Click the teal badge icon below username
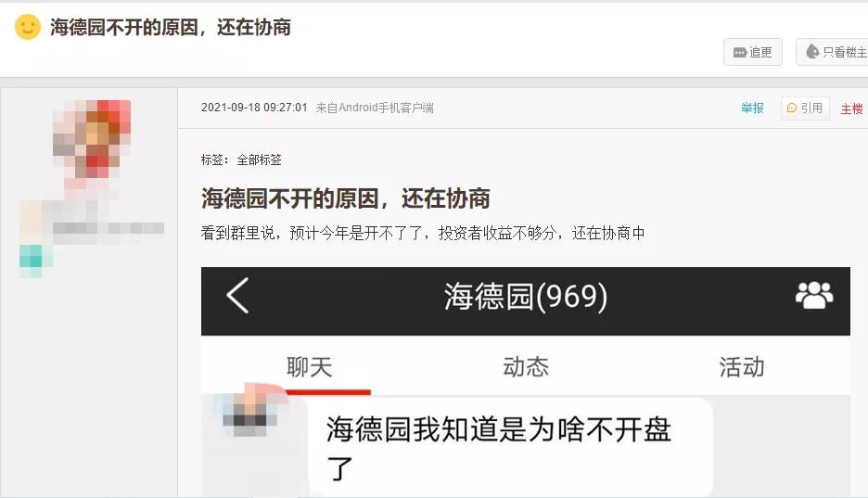868x498 pixels. 32,258
